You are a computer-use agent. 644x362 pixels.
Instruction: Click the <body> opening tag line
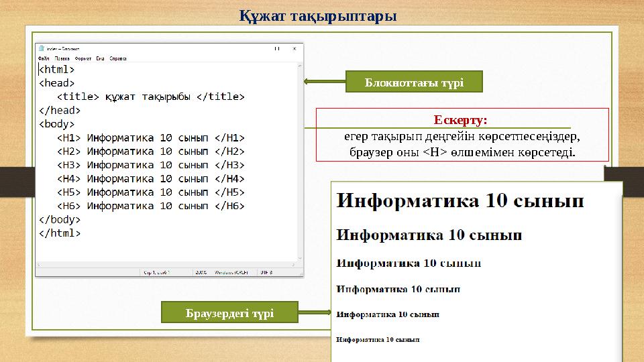coord(56,123)
